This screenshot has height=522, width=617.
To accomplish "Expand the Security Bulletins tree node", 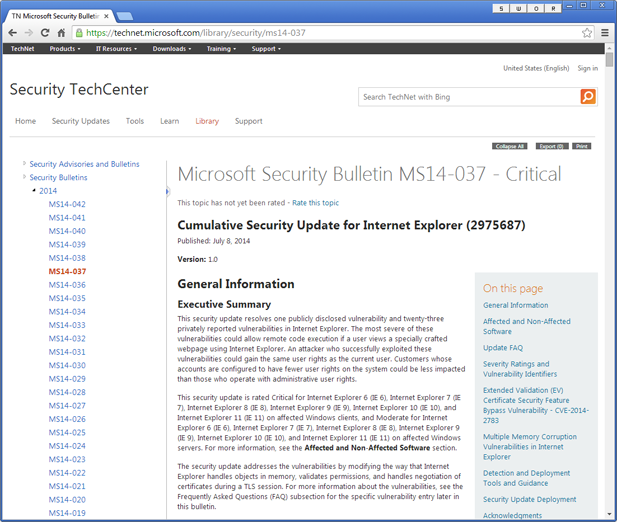I will click(24, 178).
